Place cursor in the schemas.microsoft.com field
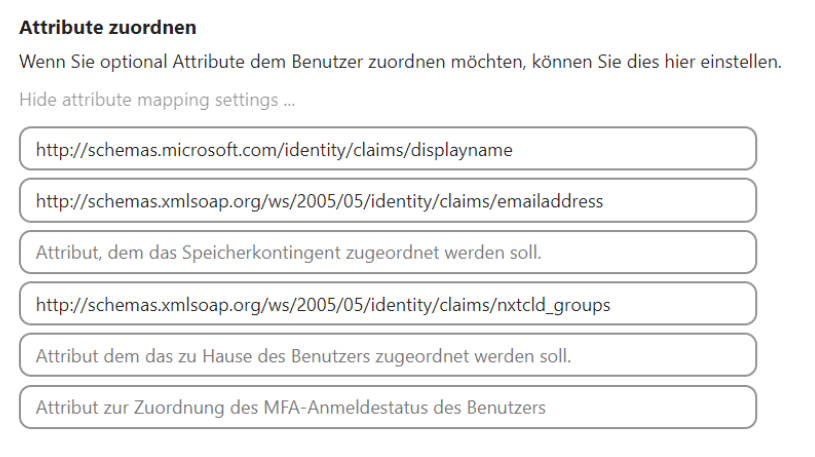Viewport: 815px width, 457px height. (x=387, y=149)
